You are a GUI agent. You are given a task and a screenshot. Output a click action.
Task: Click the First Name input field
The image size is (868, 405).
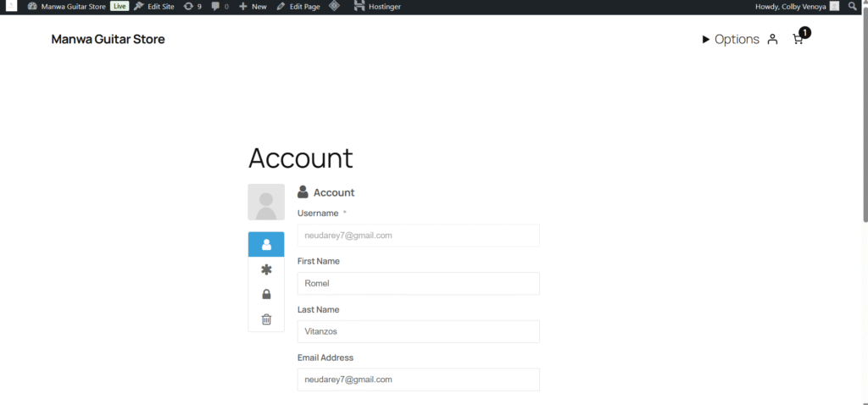(418, 284)
